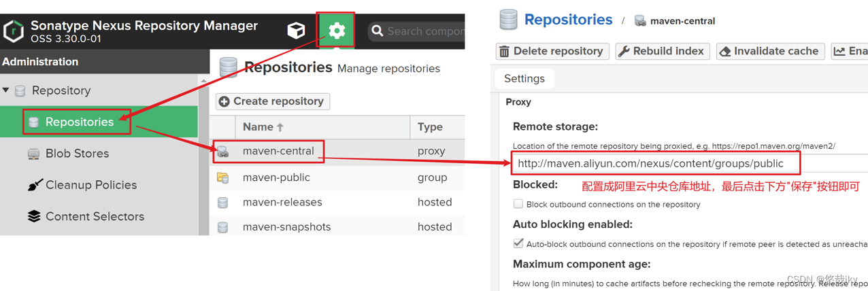Click the hosted type of maven-releases
Viewport: 868px width, 291px height.
435,202
